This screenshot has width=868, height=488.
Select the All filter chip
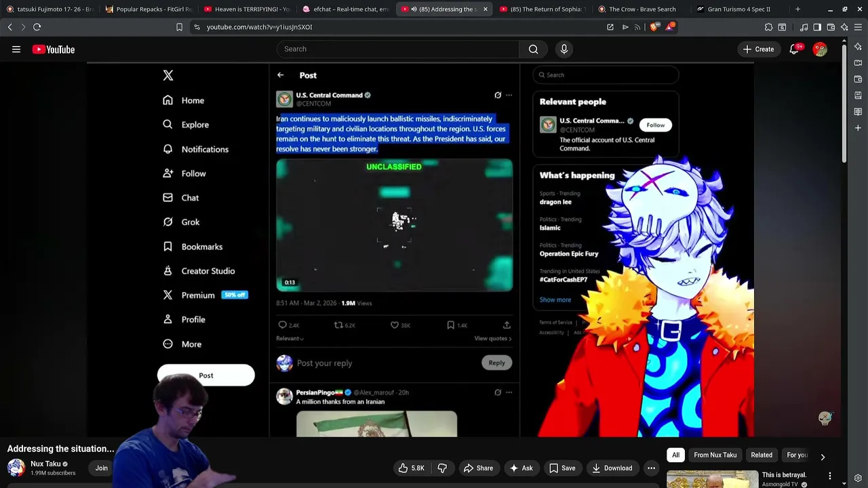pyautogui.click(x=675, y=455)
